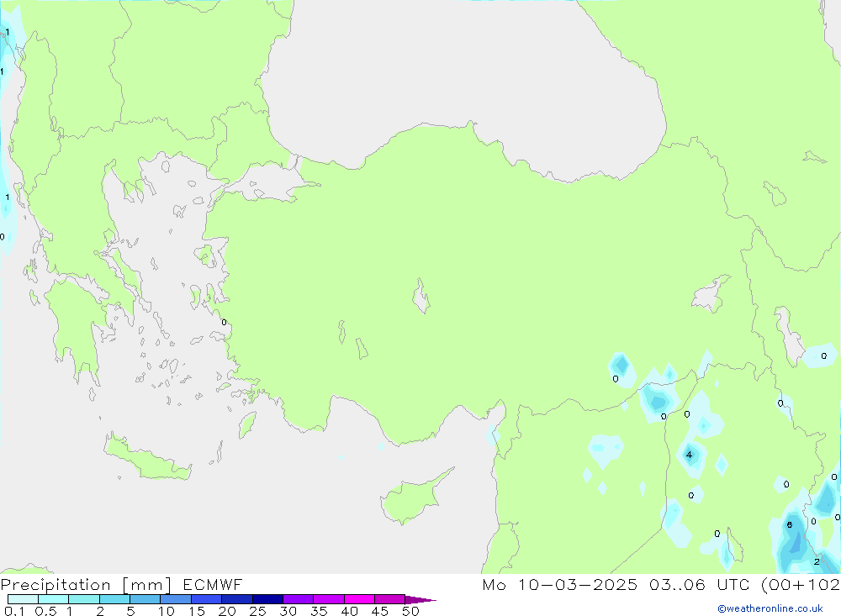
Task: Click the 20–25 mm dark blue legend swatch
Action: point(236,599)
